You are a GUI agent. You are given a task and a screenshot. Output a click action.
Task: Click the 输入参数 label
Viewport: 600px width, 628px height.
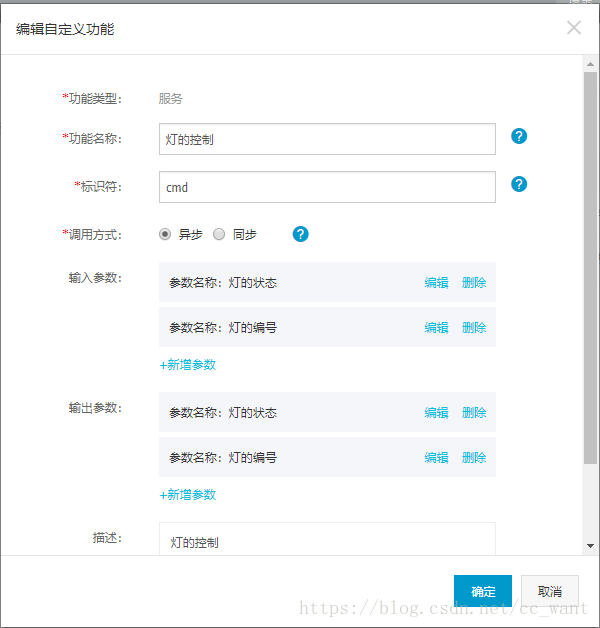point(95,278)
